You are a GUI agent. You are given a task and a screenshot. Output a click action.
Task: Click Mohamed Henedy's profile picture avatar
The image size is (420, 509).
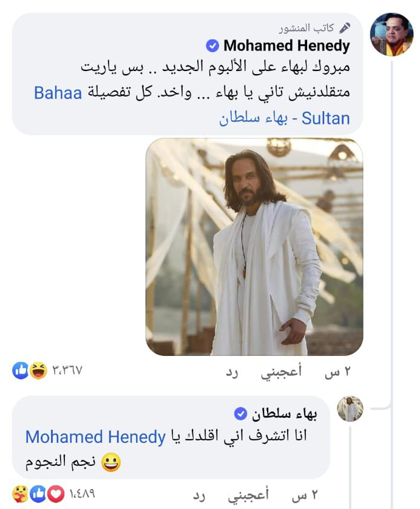click(x=391, y=34)
